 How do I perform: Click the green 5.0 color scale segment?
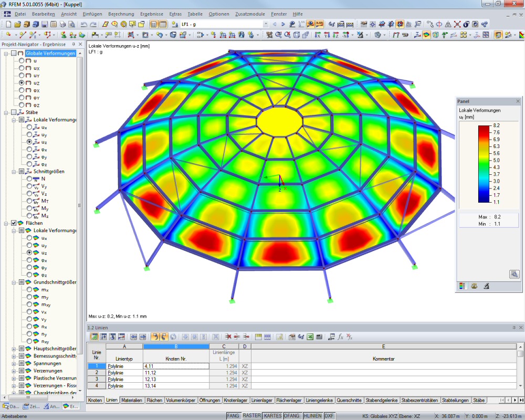(484, 160)
